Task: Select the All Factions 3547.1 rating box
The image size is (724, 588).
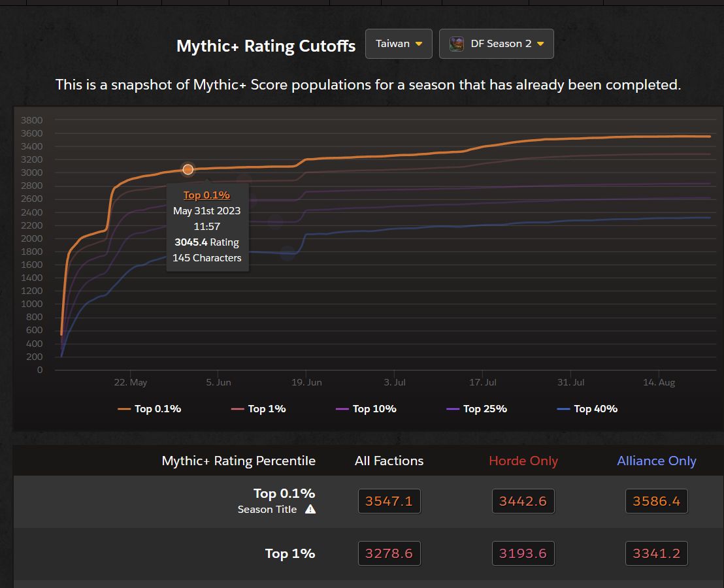Action: (x=389, y=501)
